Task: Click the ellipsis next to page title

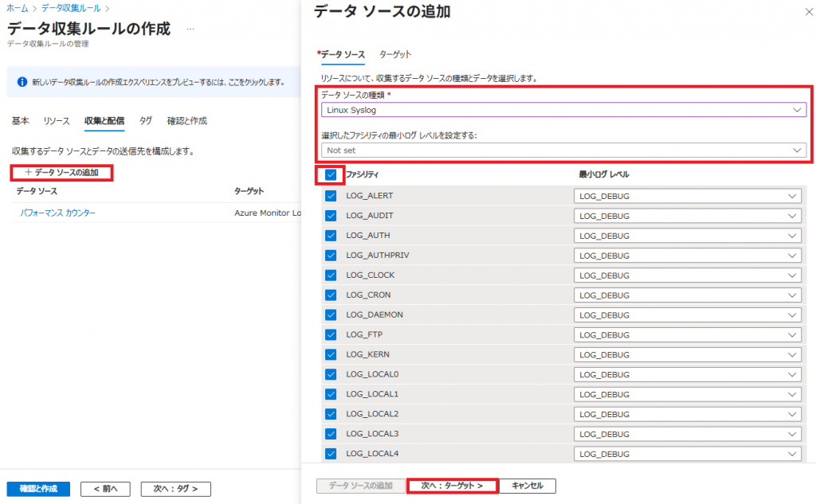Action: tap(190, 29)
